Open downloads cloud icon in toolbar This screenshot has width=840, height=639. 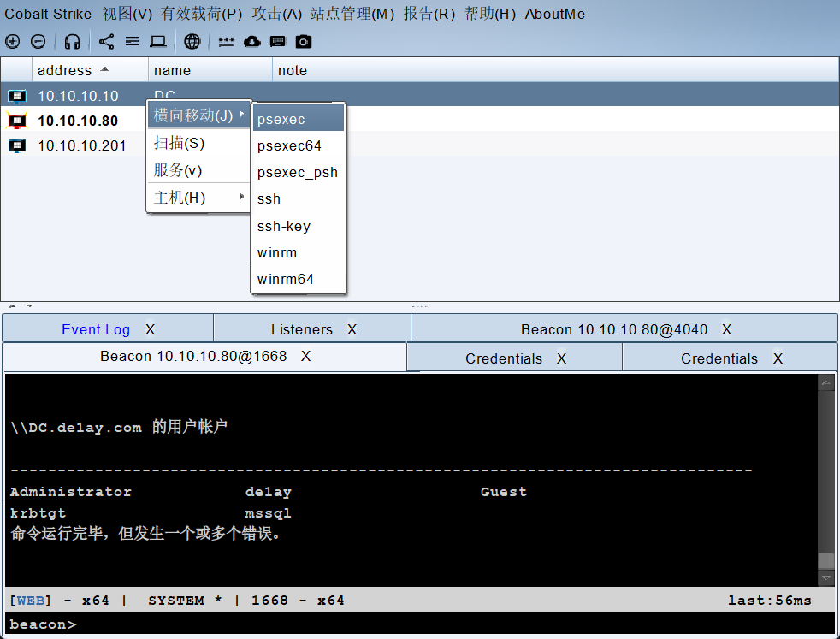click(251, 41)
